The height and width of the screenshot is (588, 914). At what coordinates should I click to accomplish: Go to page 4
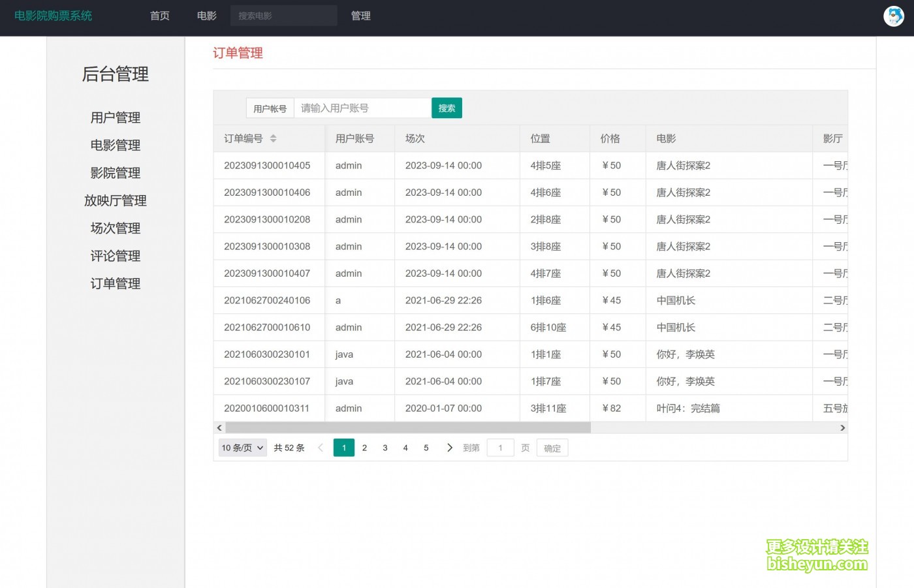tap(405, 448)
